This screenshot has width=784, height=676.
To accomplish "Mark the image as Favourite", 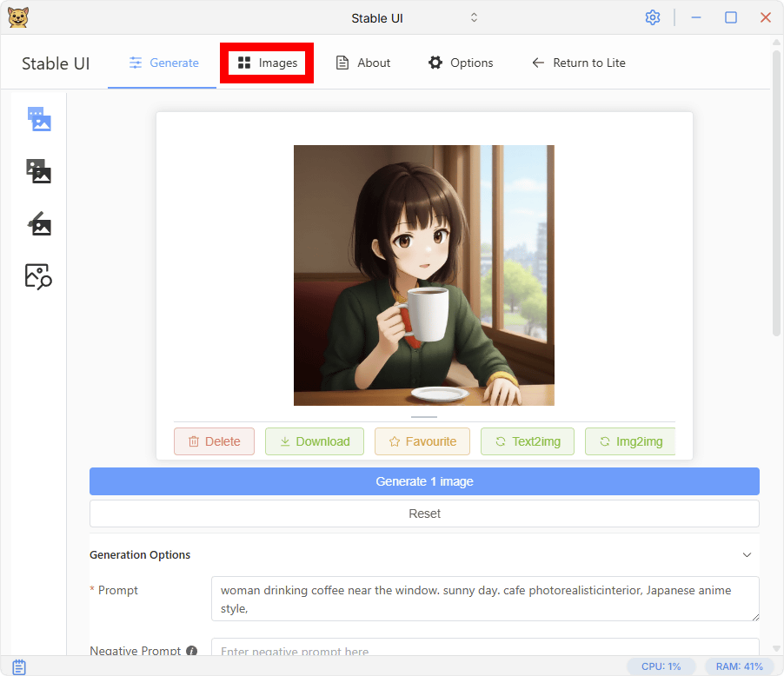I will pos(422,441).
